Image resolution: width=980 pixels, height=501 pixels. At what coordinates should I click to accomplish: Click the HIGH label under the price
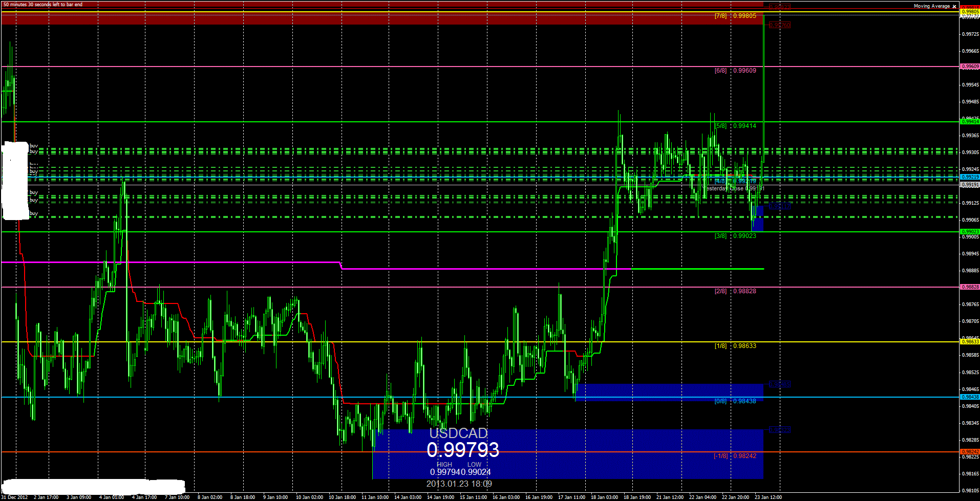point(444,465)
